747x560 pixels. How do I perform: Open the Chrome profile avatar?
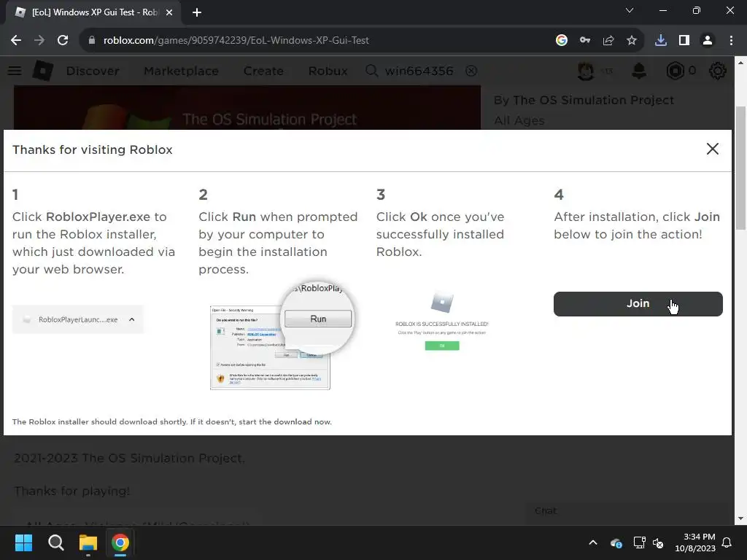708,41
